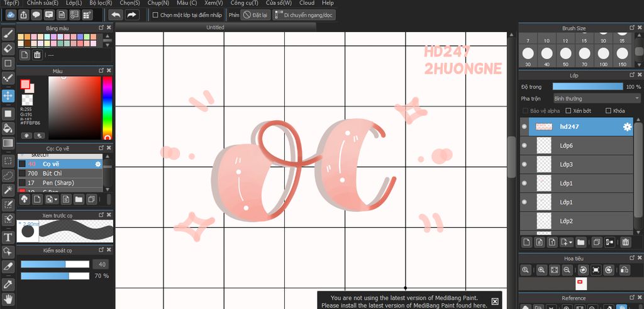Select the Bucket fill tool

point(8,128)
